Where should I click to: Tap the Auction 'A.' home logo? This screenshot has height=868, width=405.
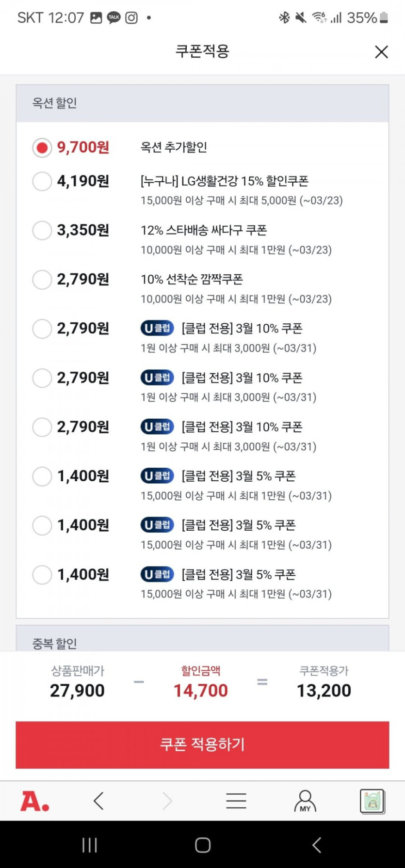pos(34,801)
